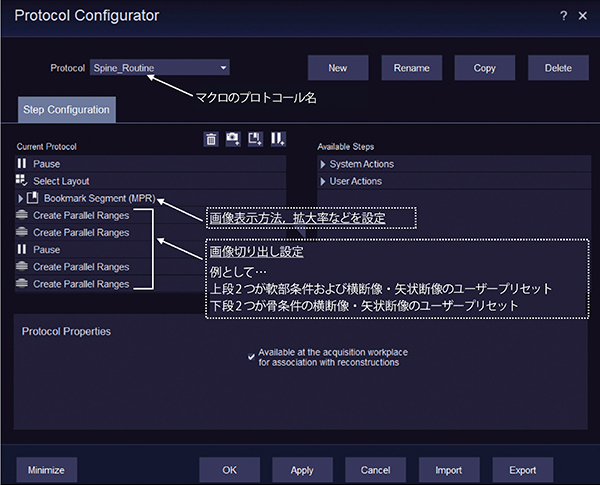The image size is (600, 485).
Task: Click the add pause step icon
Action: 277,140
